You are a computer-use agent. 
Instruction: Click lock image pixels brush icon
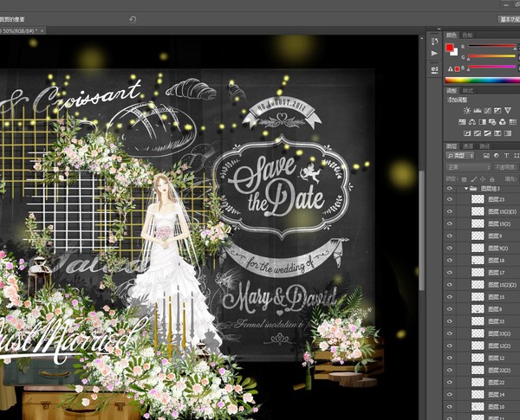tap(473, 179)
